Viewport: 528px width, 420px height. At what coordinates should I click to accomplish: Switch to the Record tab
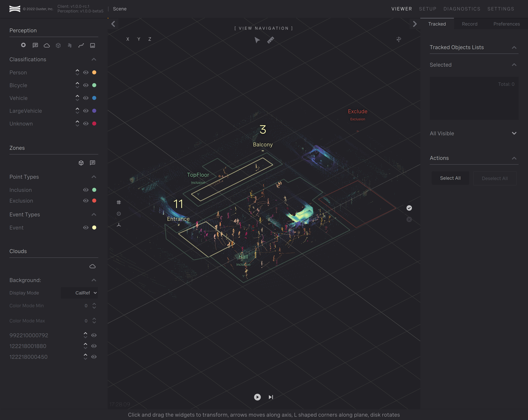click(x=469, y=24)
